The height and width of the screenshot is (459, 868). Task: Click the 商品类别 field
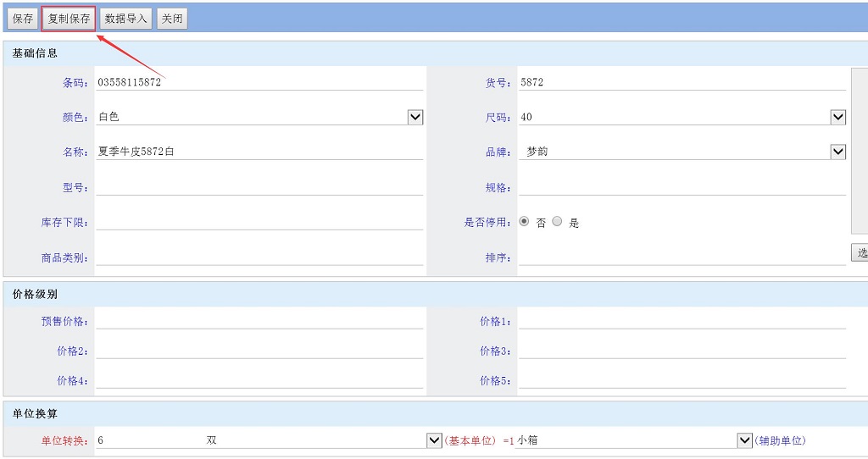(259, 257)
